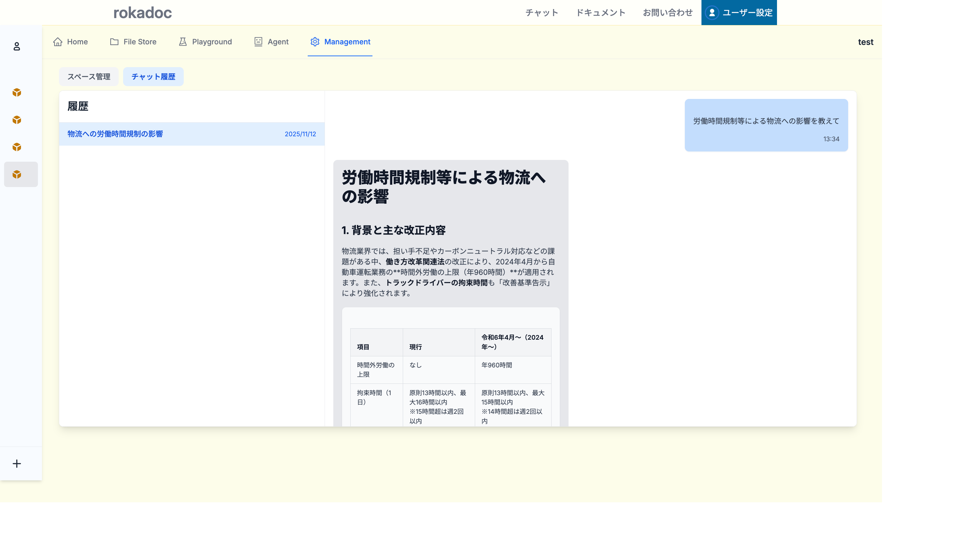Viewport: 980px width, 558px height.
Task: Click お問い合わせ in top navigation
Action: pyautogui.click(x=668, y=13)
